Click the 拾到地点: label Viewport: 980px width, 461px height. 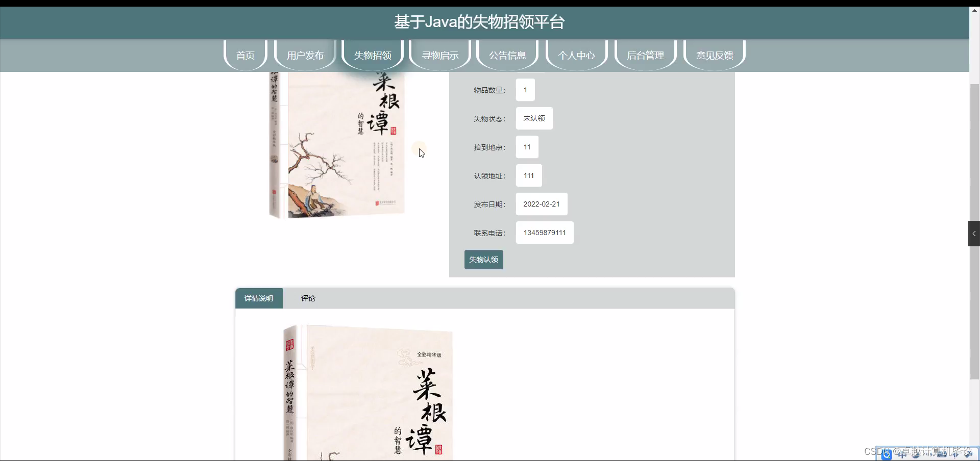[x=489, y=147]
